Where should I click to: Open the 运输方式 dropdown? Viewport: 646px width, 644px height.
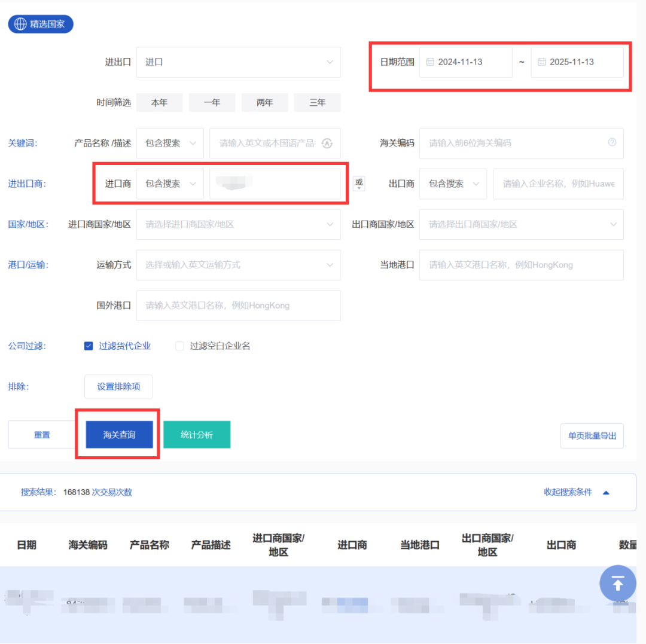coord(238,265)
